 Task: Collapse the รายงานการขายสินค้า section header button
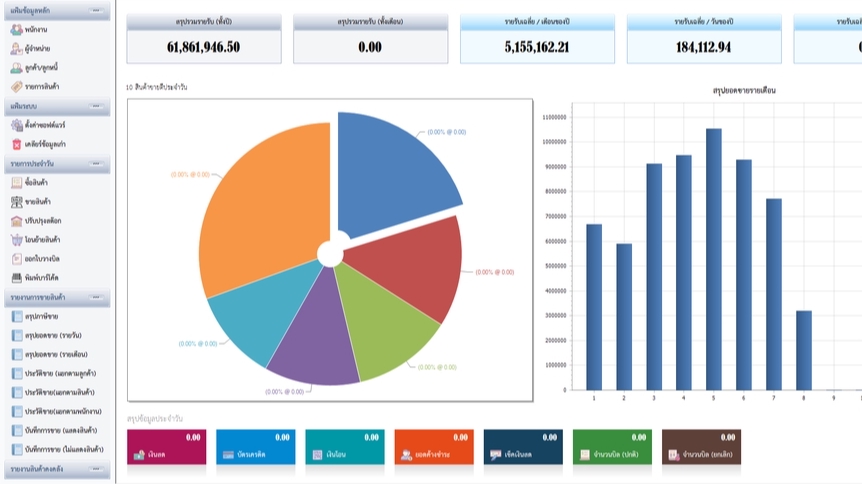tap(96, 298)
